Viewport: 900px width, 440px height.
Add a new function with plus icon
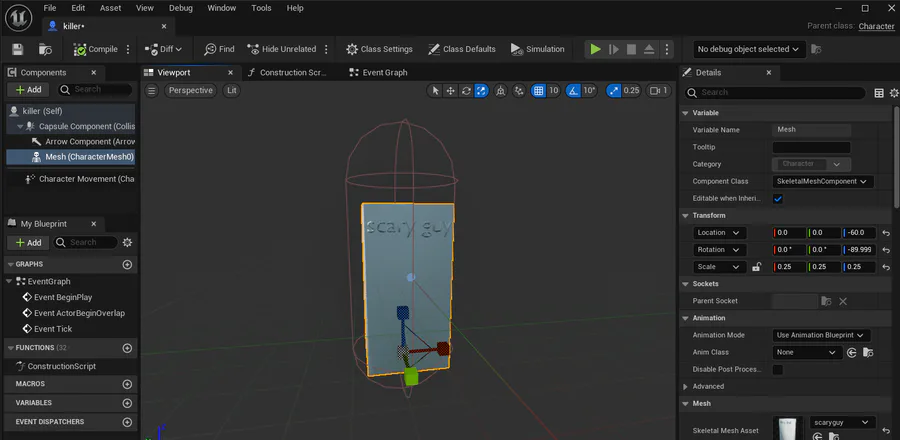(x=127, y=348)
